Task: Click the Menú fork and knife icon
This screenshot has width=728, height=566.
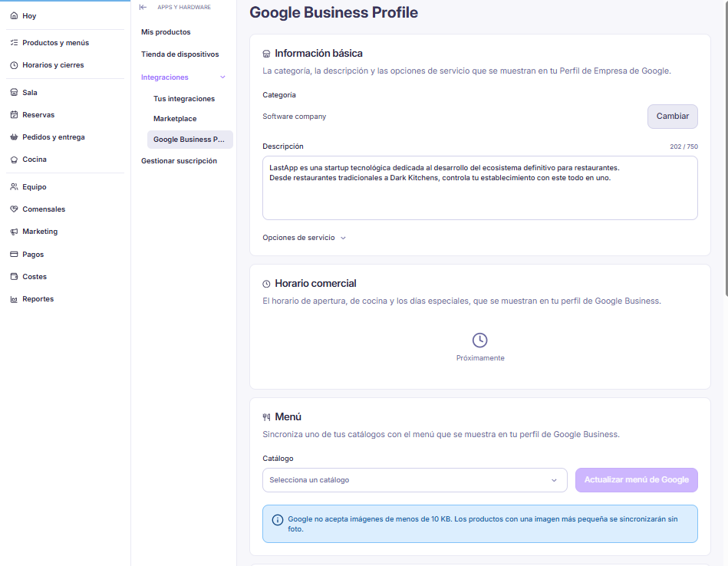Action: click(266, 417)
